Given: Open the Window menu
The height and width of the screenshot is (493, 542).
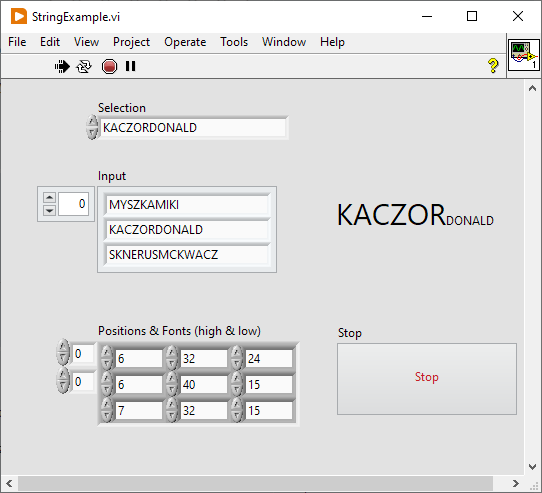Looking at the screenshot, I should click(x=284, y=42).
